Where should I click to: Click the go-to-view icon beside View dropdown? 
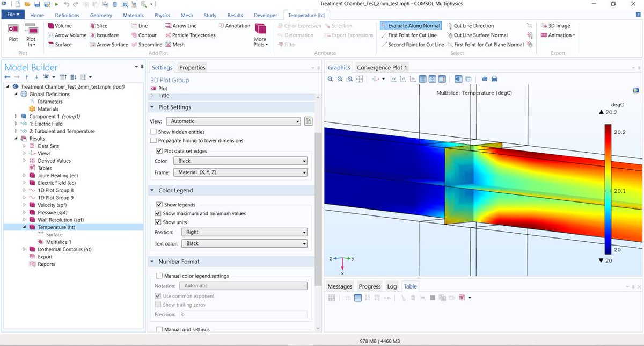(308, 121)
